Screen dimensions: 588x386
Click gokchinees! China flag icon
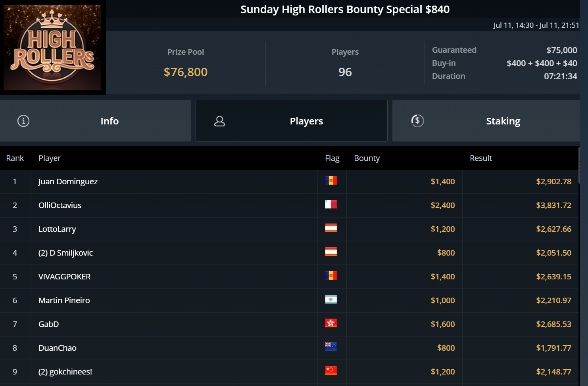(x=331, y=371)
